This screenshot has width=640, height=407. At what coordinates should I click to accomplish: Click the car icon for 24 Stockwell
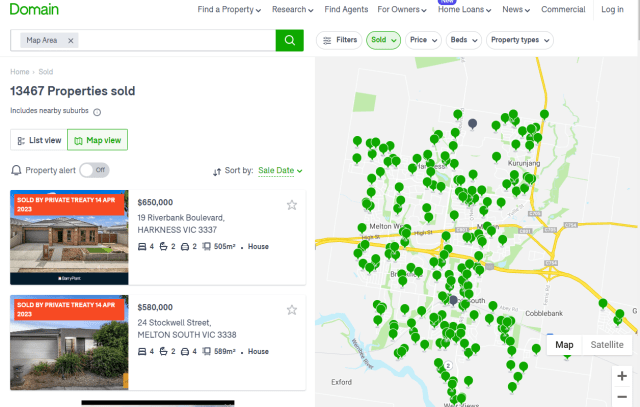[185, 351]
